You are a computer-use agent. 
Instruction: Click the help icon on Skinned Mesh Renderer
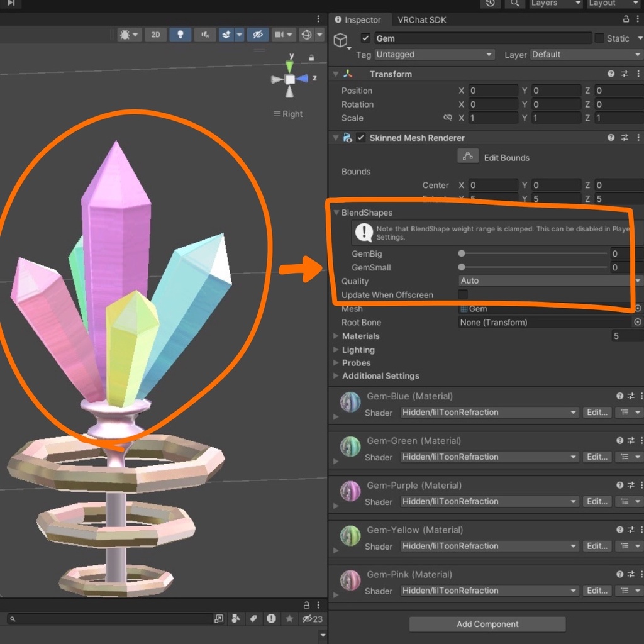click(610, 137)
